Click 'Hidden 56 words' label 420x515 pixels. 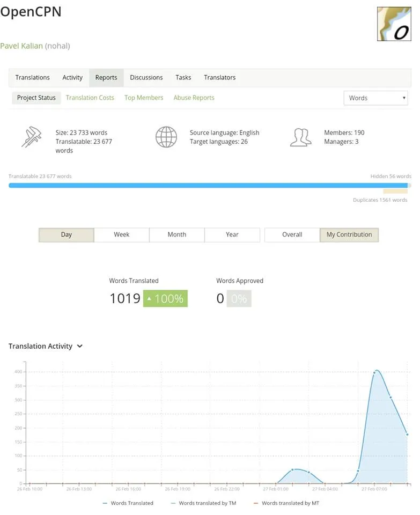(391, 176)
